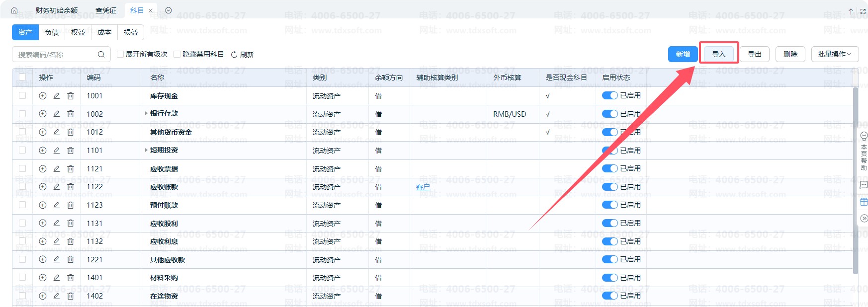Click the delete trash icon for row 1012
The height and width of the screenshot is (307, 868).
click(x=71, y=132)
